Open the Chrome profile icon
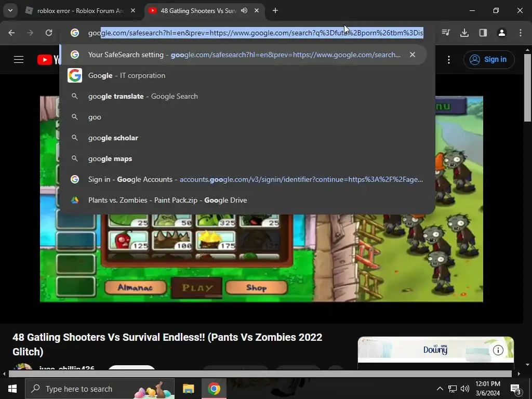 coord(502,33)
